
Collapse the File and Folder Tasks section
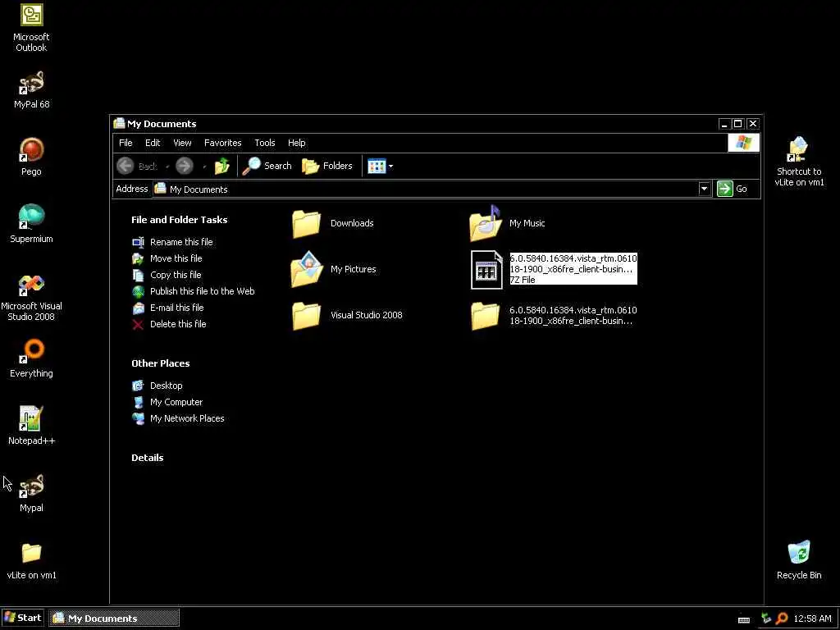click(x=180, y=220)
